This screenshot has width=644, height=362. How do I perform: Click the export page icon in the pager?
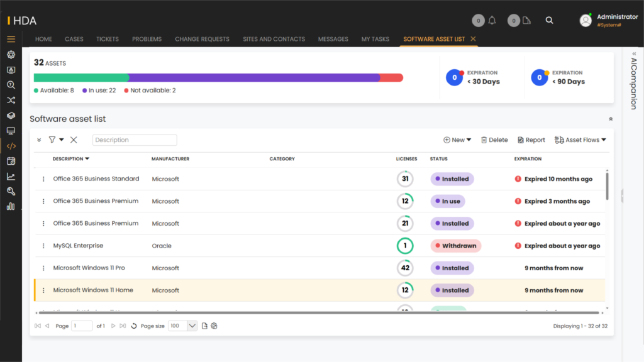click(x=204, y=326)
